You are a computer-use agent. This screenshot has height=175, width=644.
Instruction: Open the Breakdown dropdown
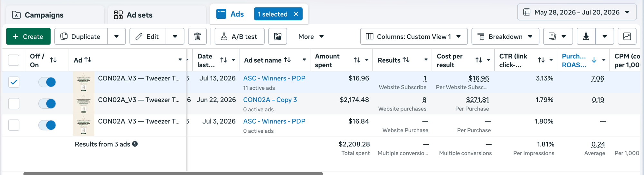[505, 36]
